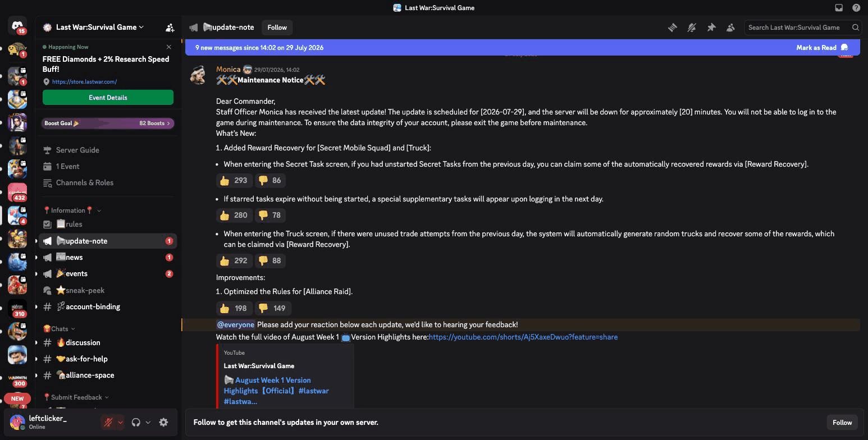Expand the arrow beside the events channel
The image size is (868, 440).
(x=36, y=274)
